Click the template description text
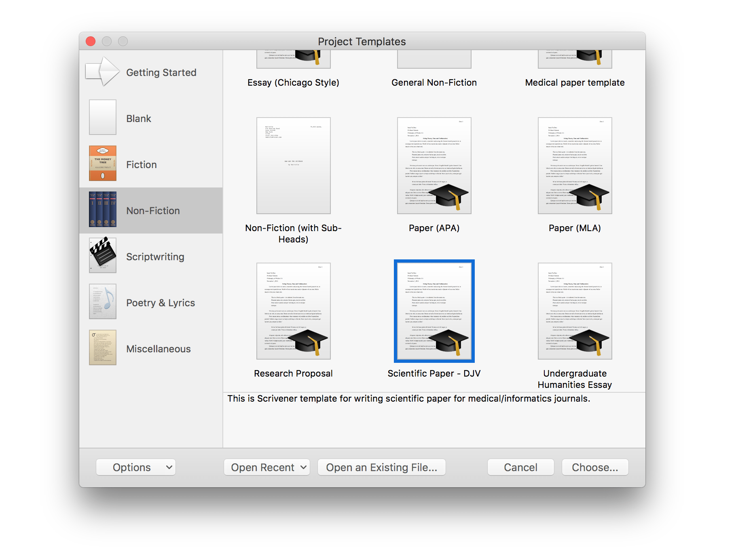Viewport: 736px width, 560px height. click(409, 399)
